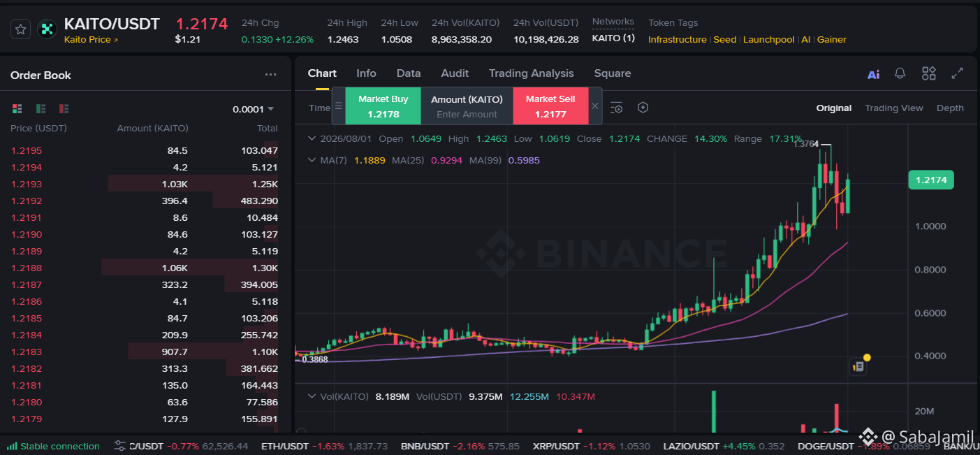The height and width of the screenshot is (455, 980).
Task: Select the 1.2188 ask price row
Action: tap(145, 268)
